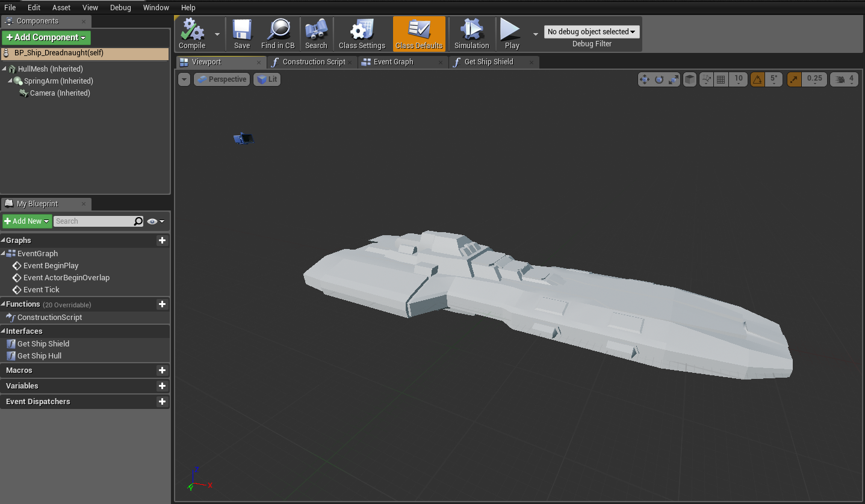
Task: Collapse the SpringArm component
Action: (10, 81)
